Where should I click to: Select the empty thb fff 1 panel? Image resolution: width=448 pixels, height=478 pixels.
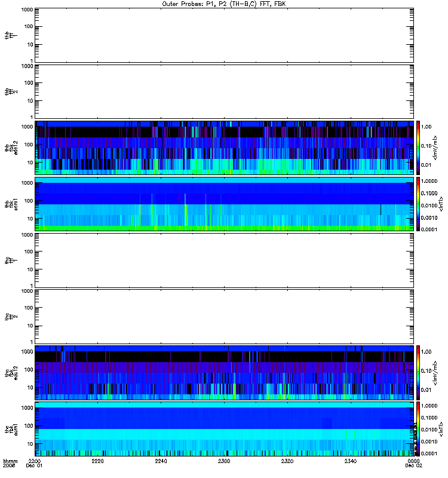click(x=224, y=35)
